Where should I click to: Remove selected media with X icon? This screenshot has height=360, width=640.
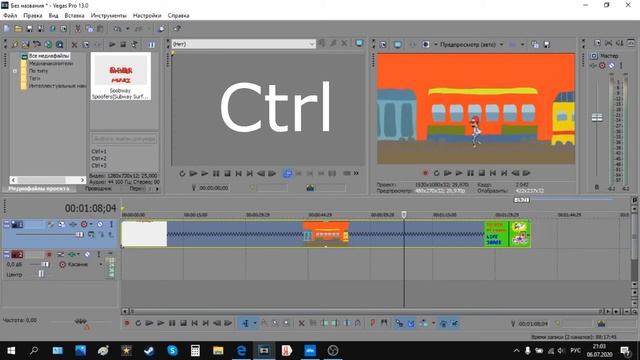74,44
